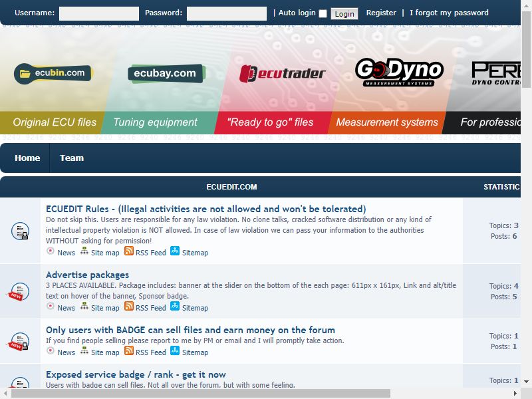Viewport: 532px width, 399px height.
Task: Click the Username input field
Action: coord(99,13)
